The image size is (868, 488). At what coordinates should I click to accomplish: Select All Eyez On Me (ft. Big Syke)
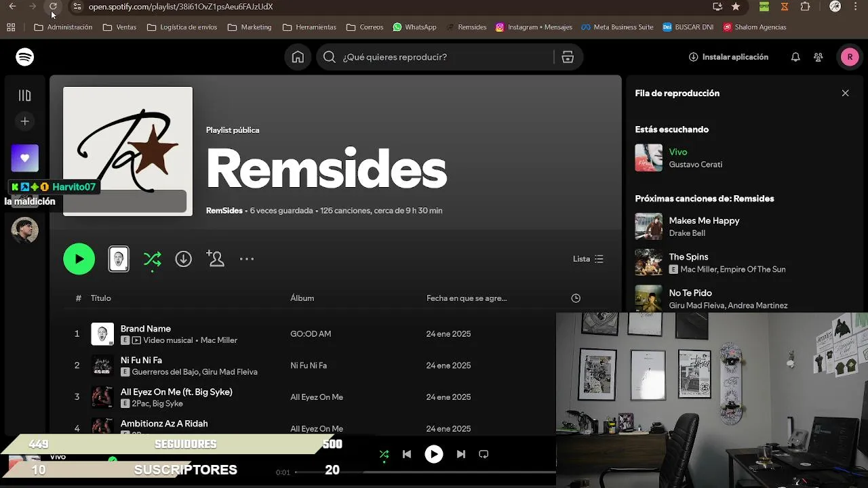click(176, 392)
